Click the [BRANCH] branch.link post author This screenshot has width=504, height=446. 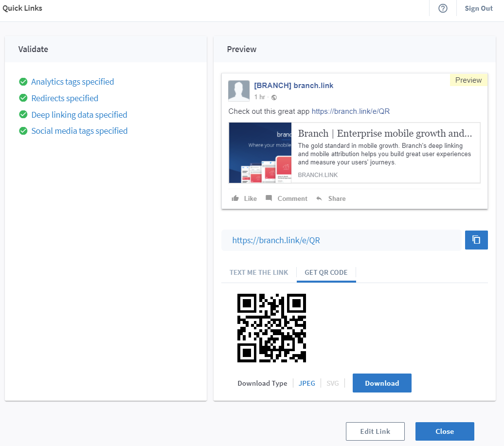(293, 86)
